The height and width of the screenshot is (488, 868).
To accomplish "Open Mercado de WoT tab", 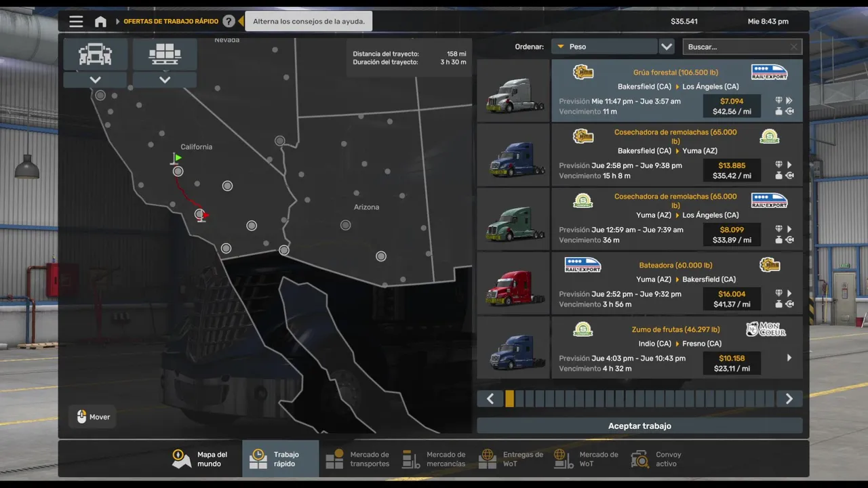I will 587,459.
